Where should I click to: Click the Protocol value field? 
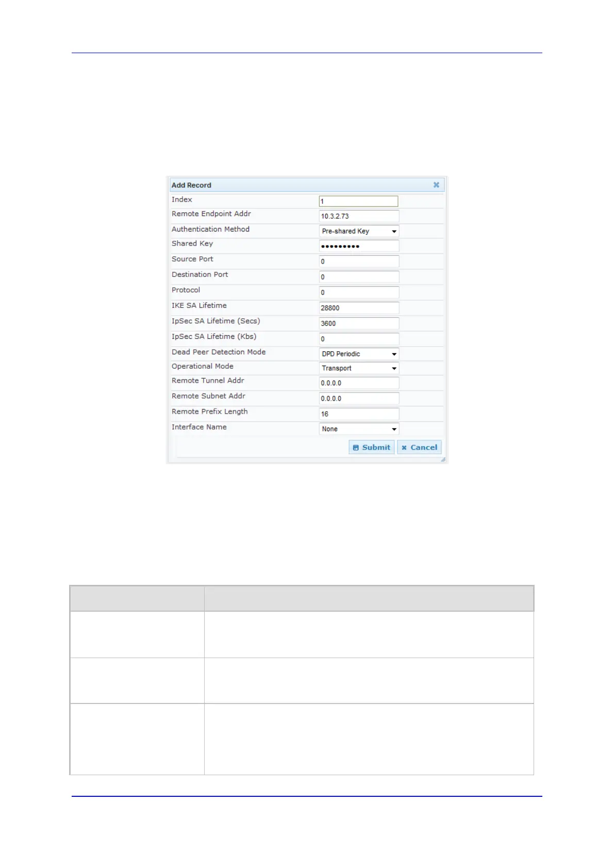[359, 292]
